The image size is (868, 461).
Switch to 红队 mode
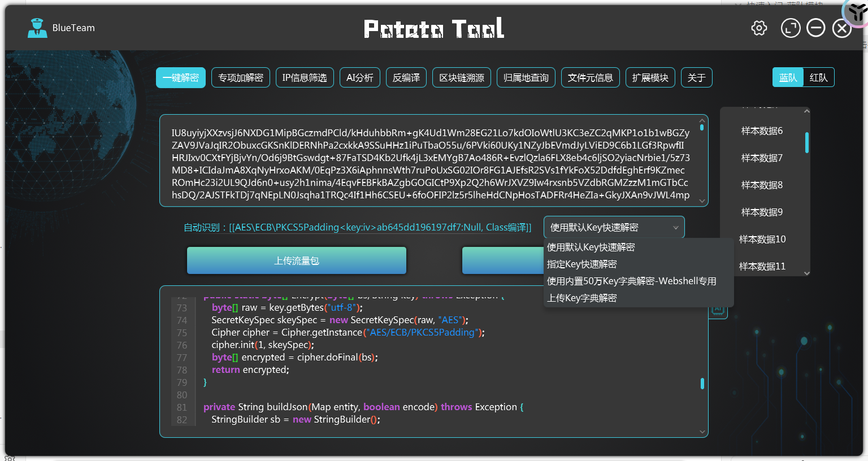(x=819, y=77)
